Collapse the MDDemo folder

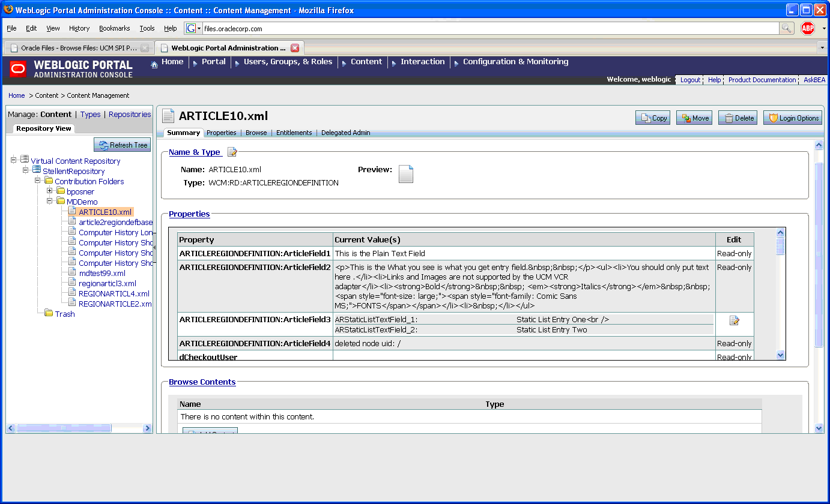tap(50, 202)
